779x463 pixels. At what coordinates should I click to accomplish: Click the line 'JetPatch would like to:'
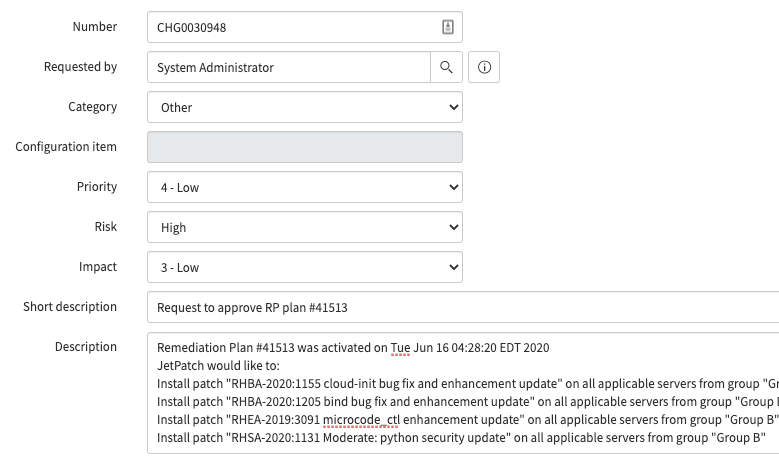click(x=219, y=366)
